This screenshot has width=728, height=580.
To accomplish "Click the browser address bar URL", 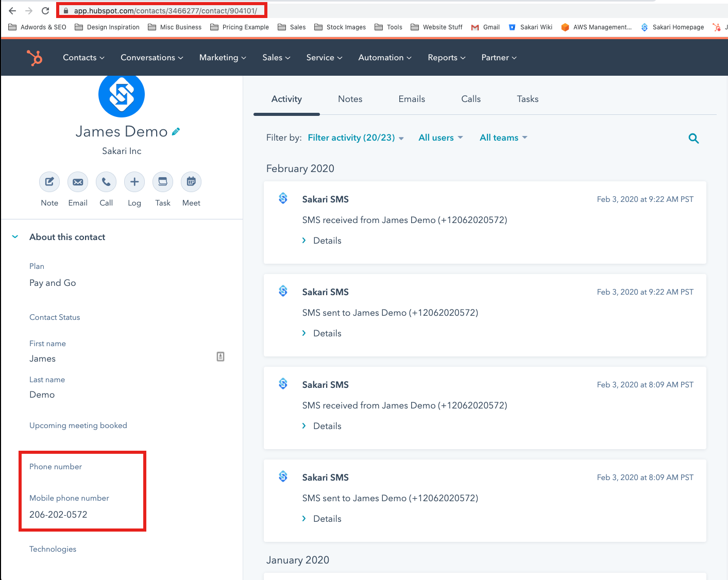I will 165,11.
